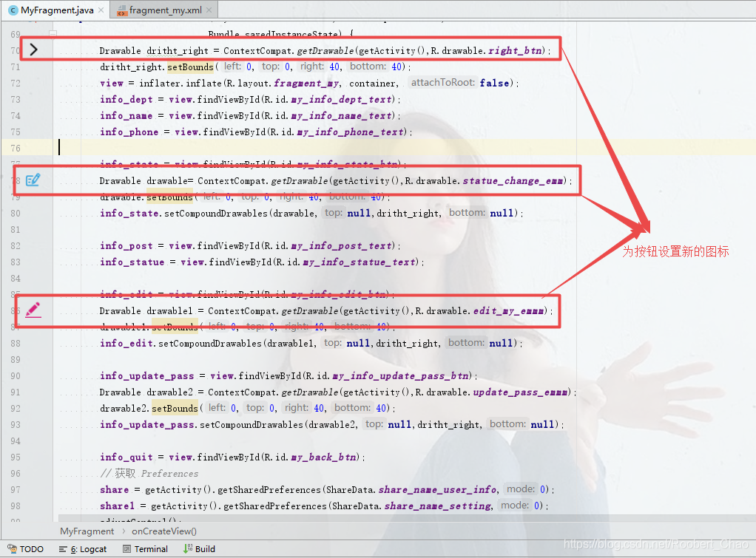Click the MyFragment.java class file icon
The image size is (756, 558).
click(13, 10)
